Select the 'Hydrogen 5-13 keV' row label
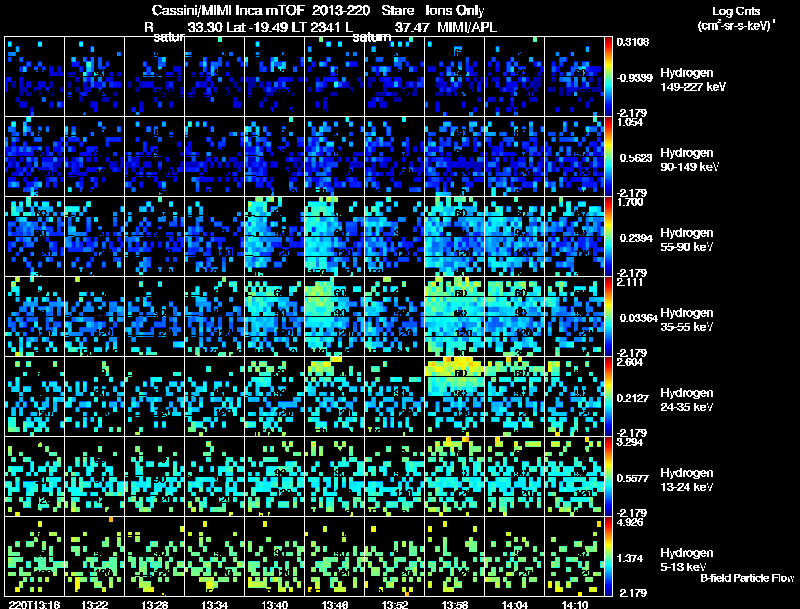Viewport: 800px width, 609px height. point(687,560)
